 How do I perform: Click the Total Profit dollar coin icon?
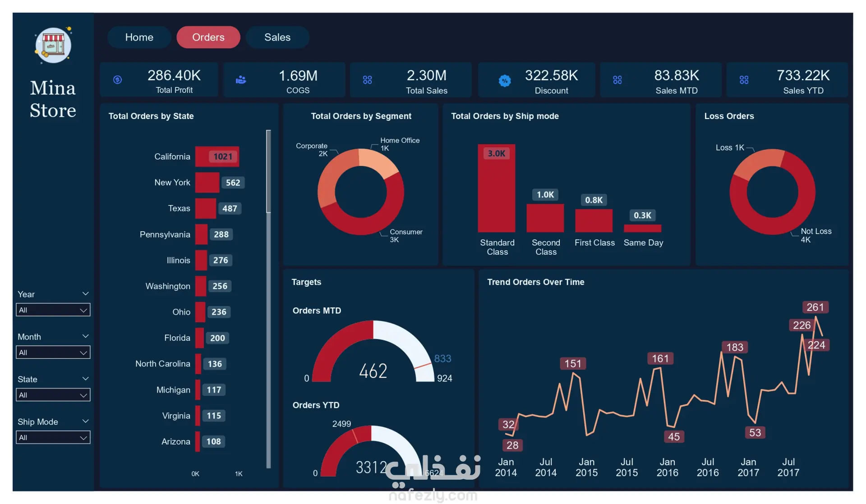coord(117,80)
